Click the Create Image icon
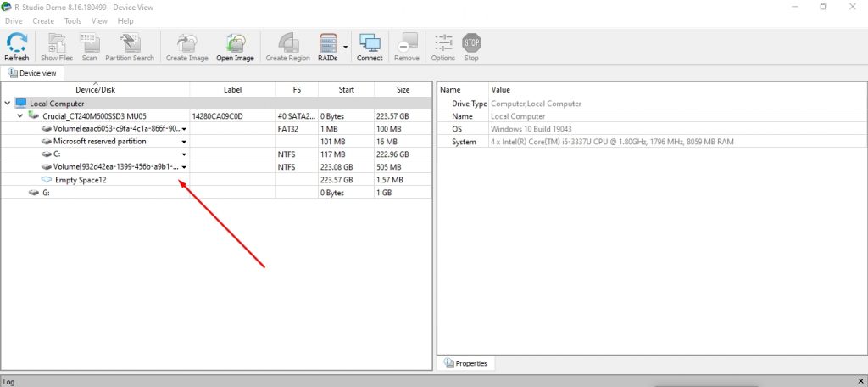The height and width of the screenshot is (387, 868). [187, 43]
